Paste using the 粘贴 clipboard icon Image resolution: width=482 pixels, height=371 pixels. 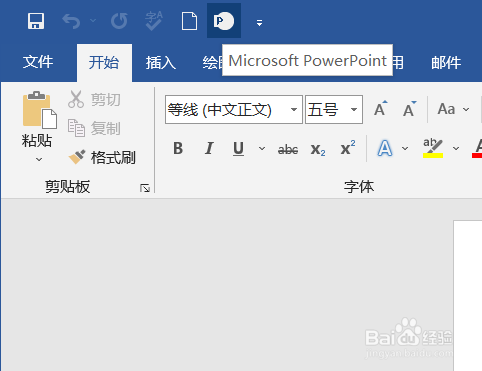(39, 109)
